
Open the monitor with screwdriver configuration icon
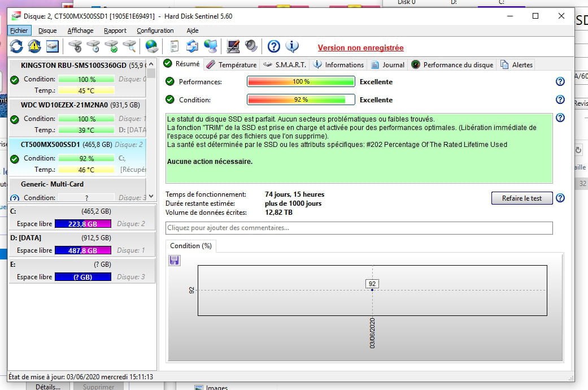pos(233,46)
